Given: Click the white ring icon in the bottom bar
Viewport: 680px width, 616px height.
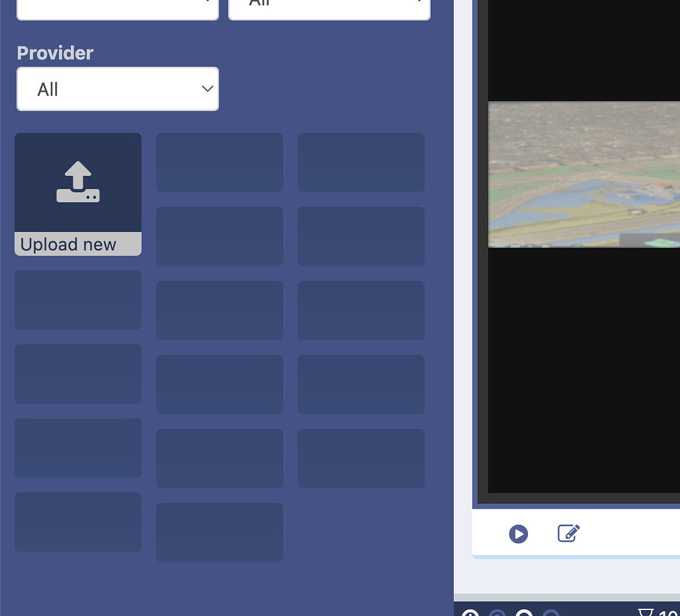Looking at the screenshot, I should click(525, 612).
